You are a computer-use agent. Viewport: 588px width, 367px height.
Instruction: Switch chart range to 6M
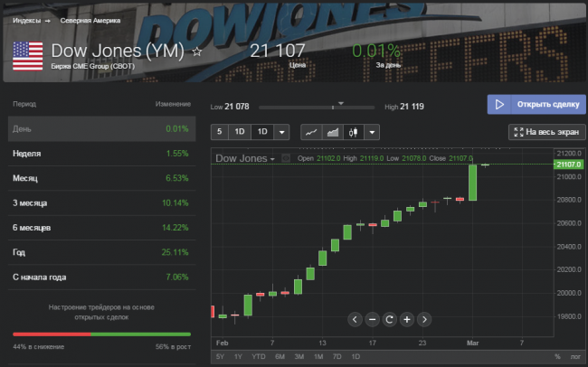point(280,356)
